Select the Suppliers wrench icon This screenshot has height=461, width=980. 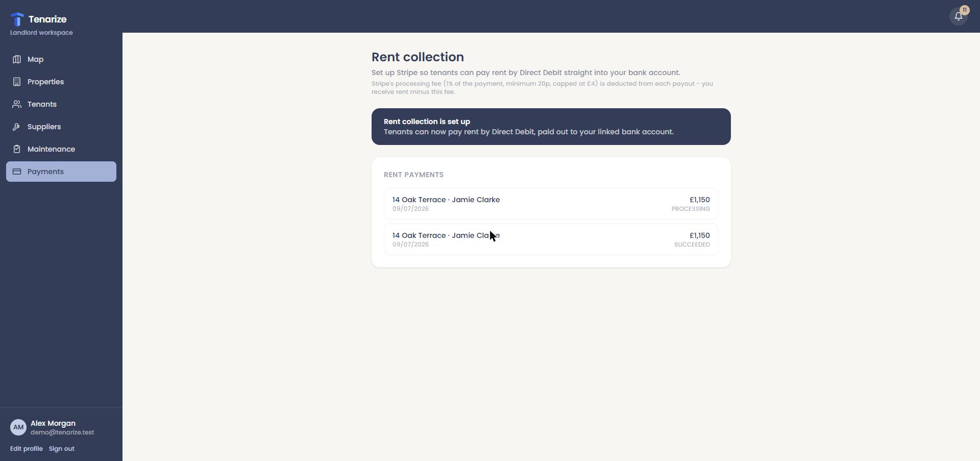(17, 127)
